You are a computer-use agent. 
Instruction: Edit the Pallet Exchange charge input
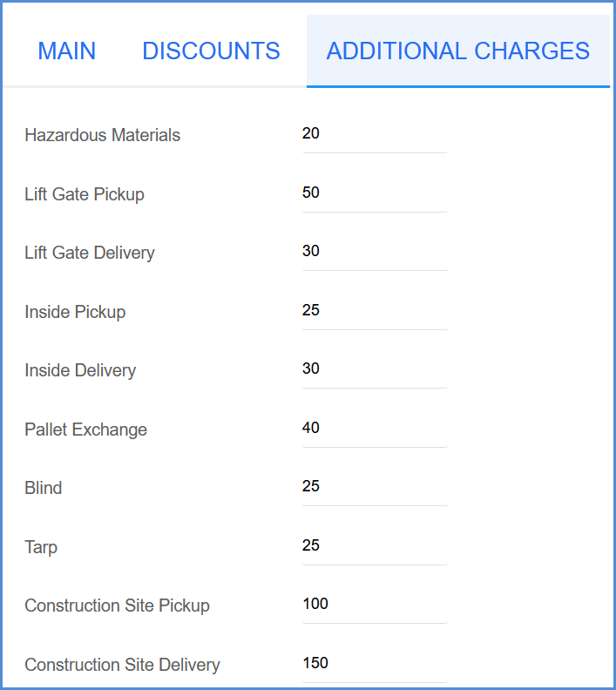(375, 429)
